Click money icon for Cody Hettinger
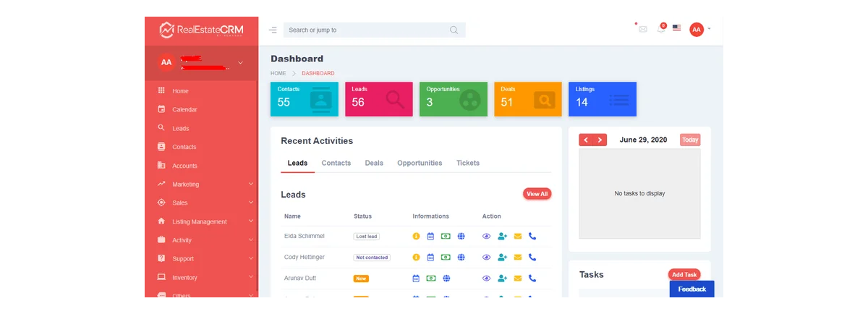This screenshot has width=868, height=314. point(446,257)
